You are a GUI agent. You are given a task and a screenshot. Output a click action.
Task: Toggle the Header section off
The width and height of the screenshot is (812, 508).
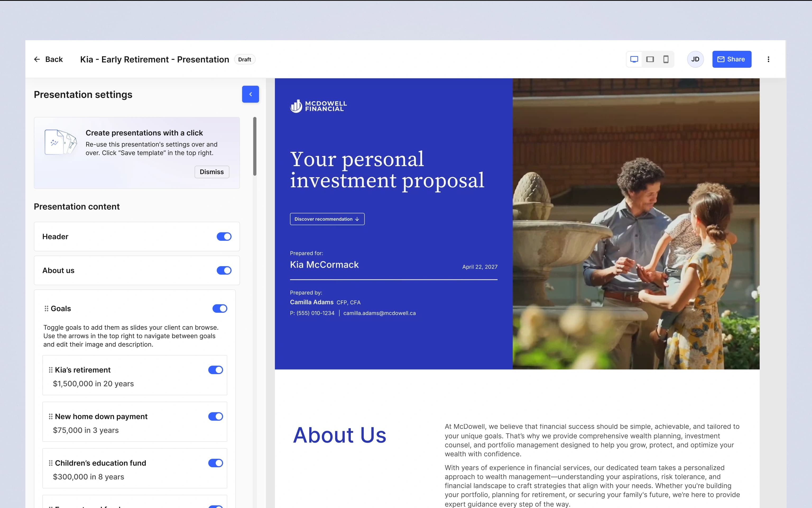(224, 237)
